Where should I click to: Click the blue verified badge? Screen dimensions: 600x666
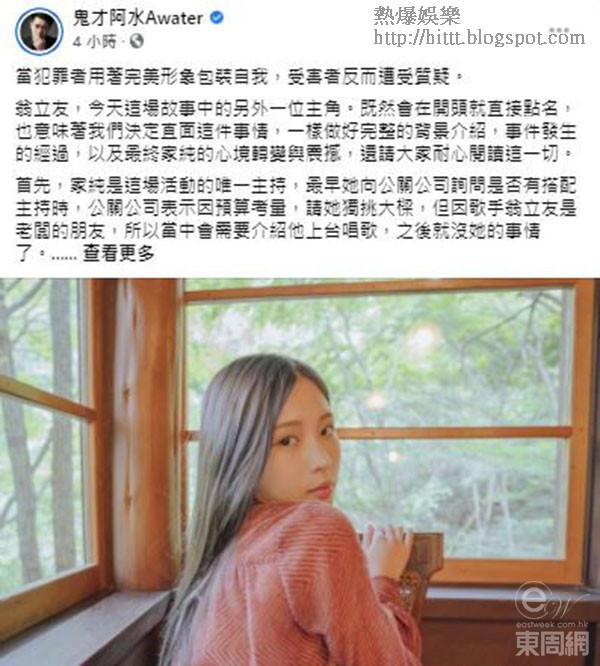tap(217, 18)
